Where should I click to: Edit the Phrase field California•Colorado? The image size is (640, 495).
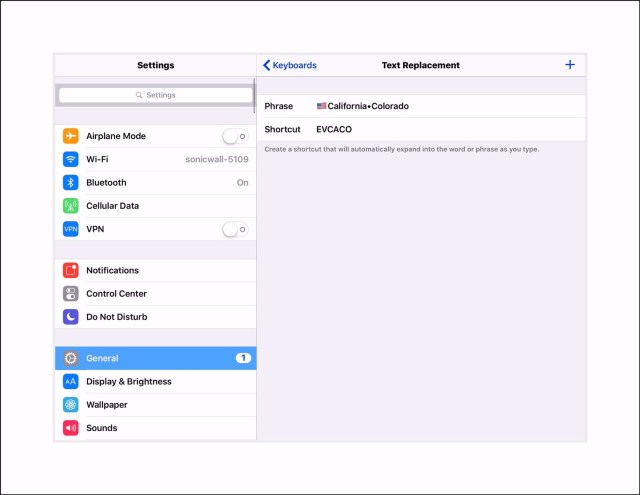pyautogui.click(x=421, y=106)
